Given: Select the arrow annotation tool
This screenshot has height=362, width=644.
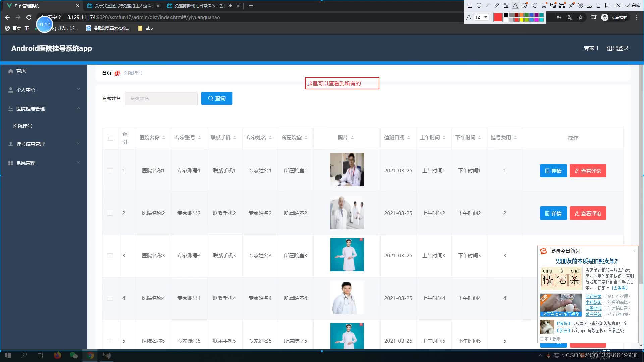Looking at the screenshot, I should coord(488,5).
